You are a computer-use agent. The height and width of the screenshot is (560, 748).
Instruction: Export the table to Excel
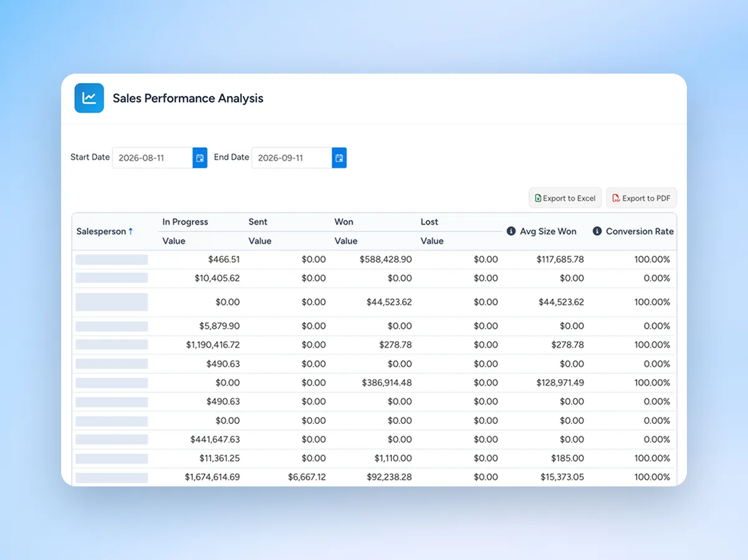click(x=565, y=198)
